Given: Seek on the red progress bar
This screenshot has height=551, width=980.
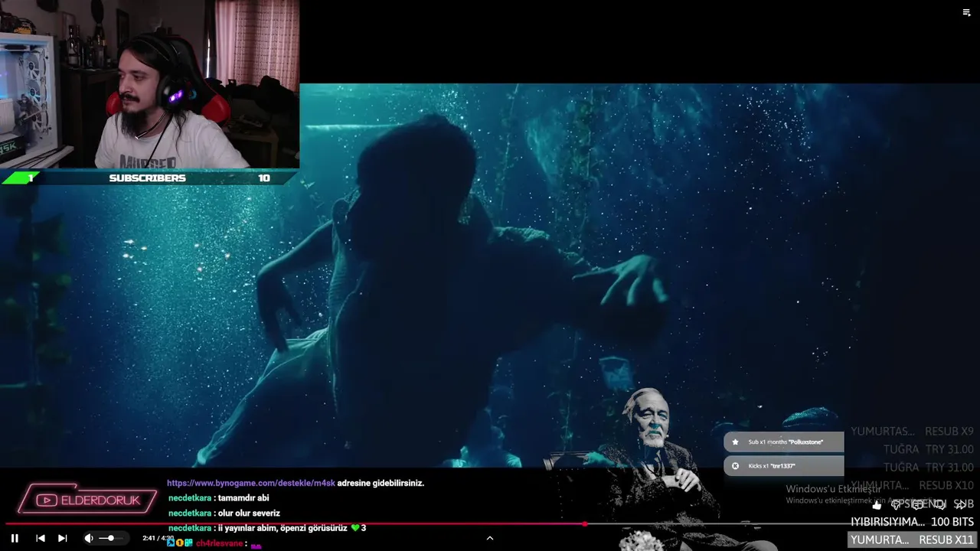Looking at the screenshot, I should 490,524.
